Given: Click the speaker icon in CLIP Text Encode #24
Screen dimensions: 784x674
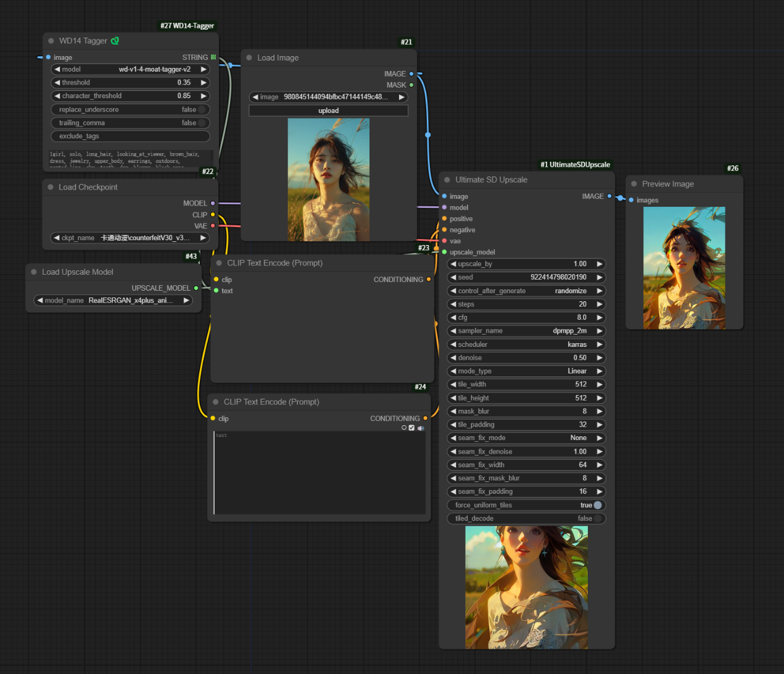Looking at the screenshot, I should click(421, 428).
